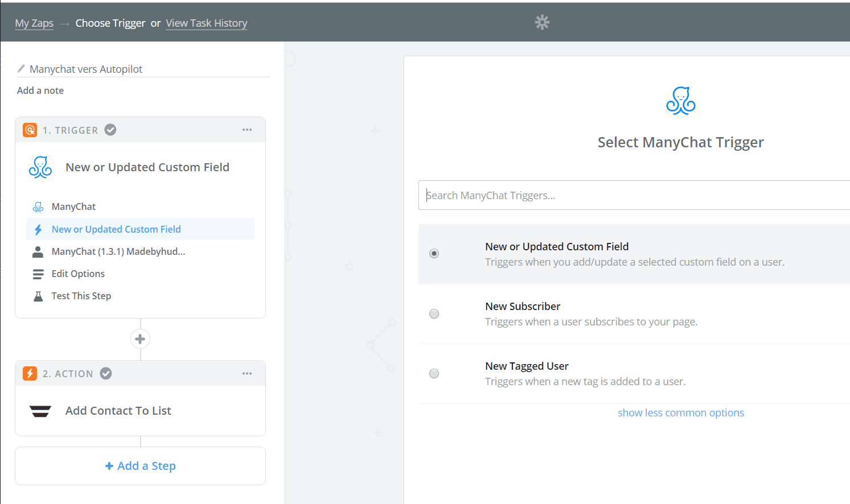Click Choose Trigger breadcrumb text
The width and height of the screenshot is (850, 504).
tap(110, 23)
